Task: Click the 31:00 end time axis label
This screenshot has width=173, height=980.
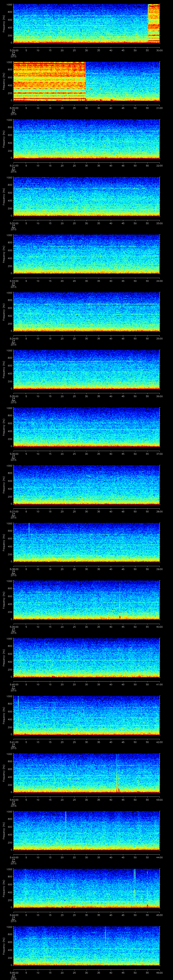Action: point(159,108)
